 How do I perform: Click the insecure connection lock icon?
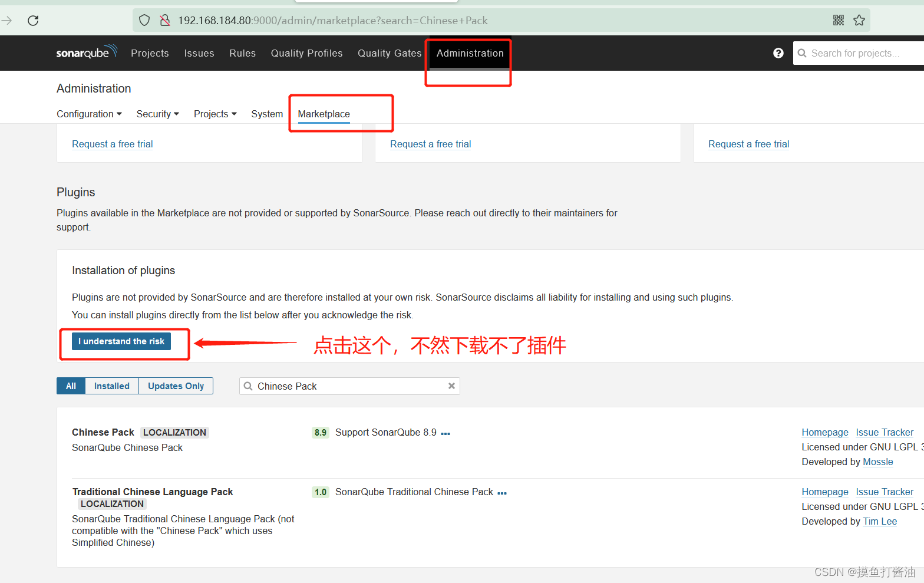(165, 21)
